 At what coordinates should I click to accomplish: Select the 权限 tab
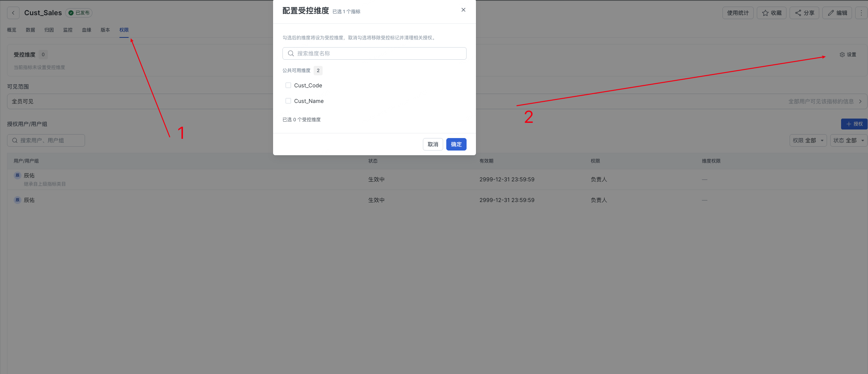124,30
